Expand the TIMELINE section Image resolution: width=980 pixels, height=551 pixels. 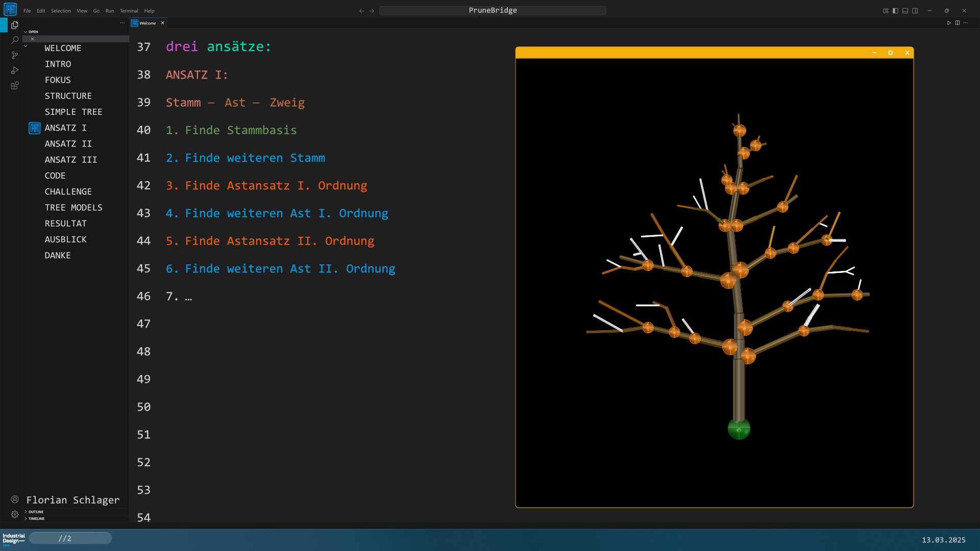pos(36,518)
